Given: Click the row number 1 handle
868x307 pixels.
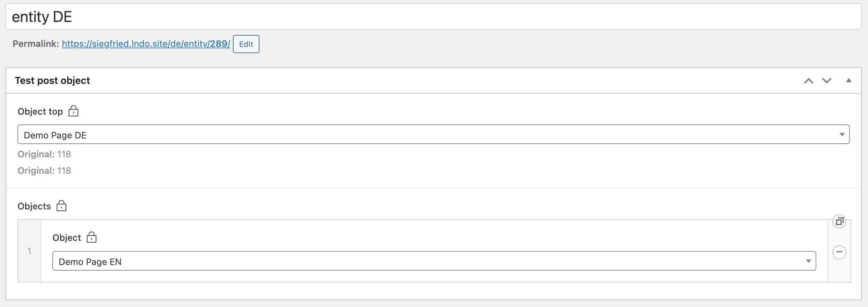Looking at the screenshot, I should pos(29,251).
